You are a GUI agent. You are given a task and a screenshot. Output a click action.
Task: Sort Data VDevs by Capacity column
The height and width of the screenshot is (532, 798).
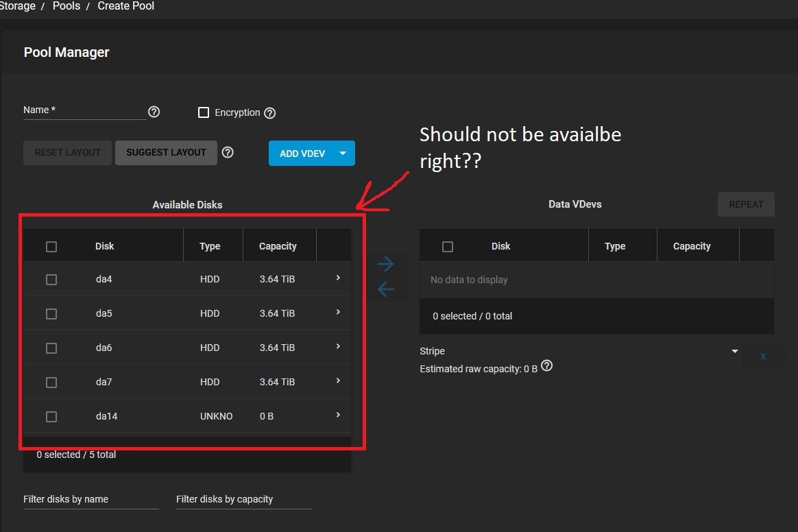(692, 246)
